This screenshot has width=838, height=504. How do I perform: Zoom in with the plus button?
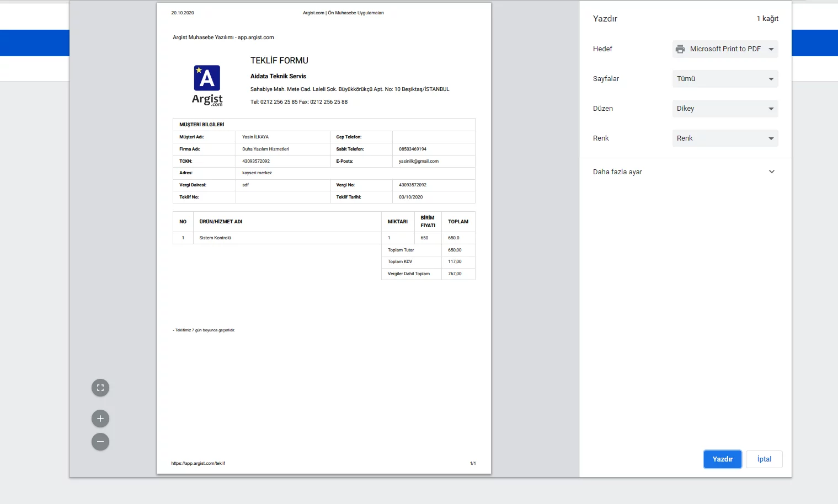pos(100,419)
